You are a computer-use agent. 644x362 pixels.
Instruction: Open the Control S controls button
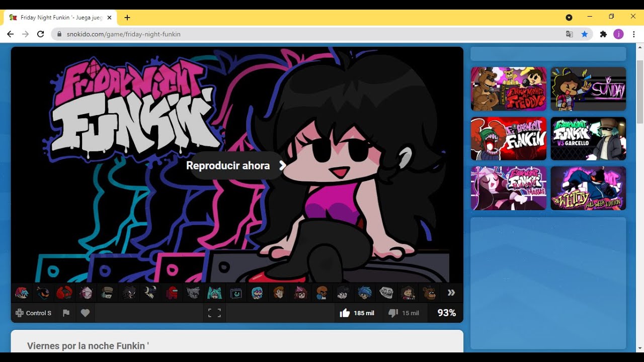[x=33, y=313]
